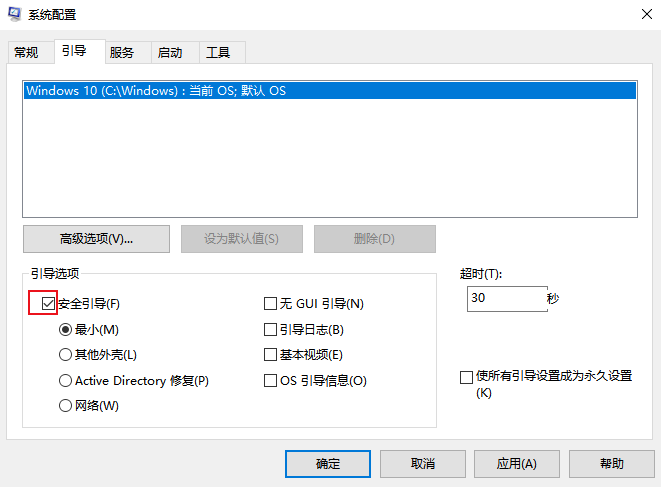Tick the 引导日志(B) checkbox
This screenshot has width=661, height=487.
270,329
